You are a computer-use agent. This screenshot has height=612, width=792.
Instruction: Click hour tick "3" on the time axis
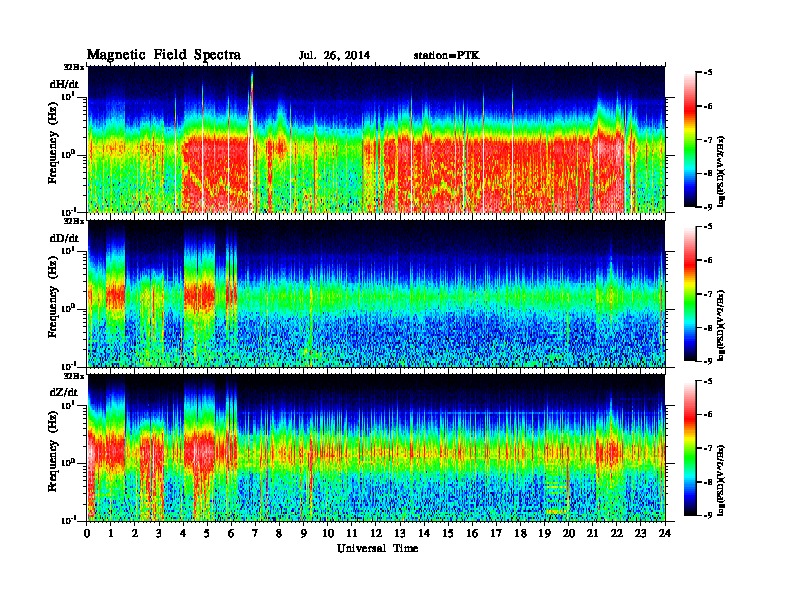click(x=159, y=533)
